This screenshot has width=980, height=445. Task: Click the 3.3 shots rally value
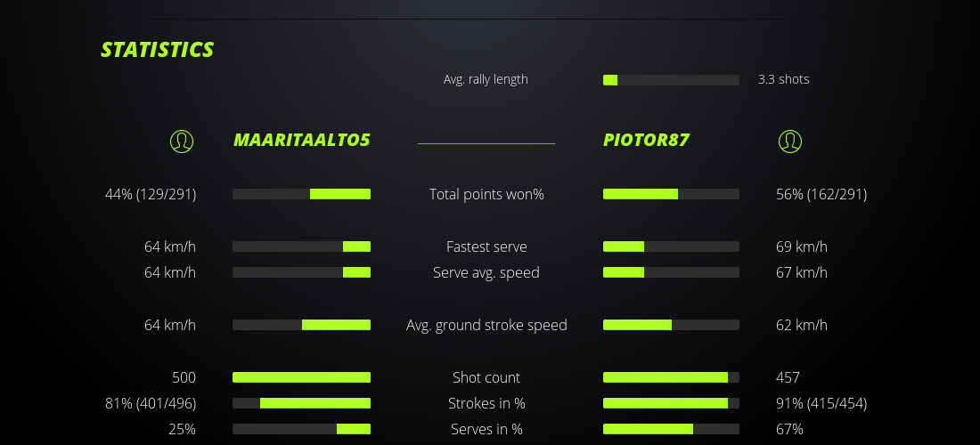coord(784,79)
